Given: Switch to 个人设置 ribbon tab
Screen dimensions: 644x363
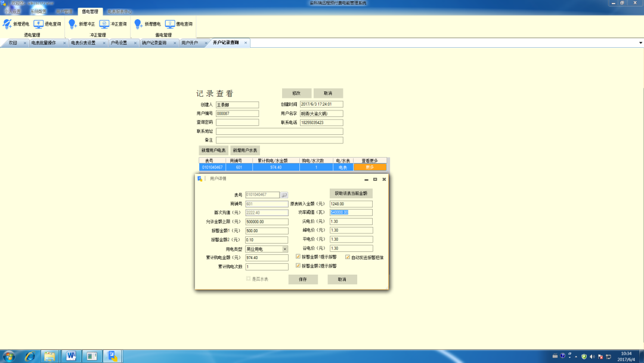Looking at the screenshot, I should pyautogui.click(x=14, y=11).
